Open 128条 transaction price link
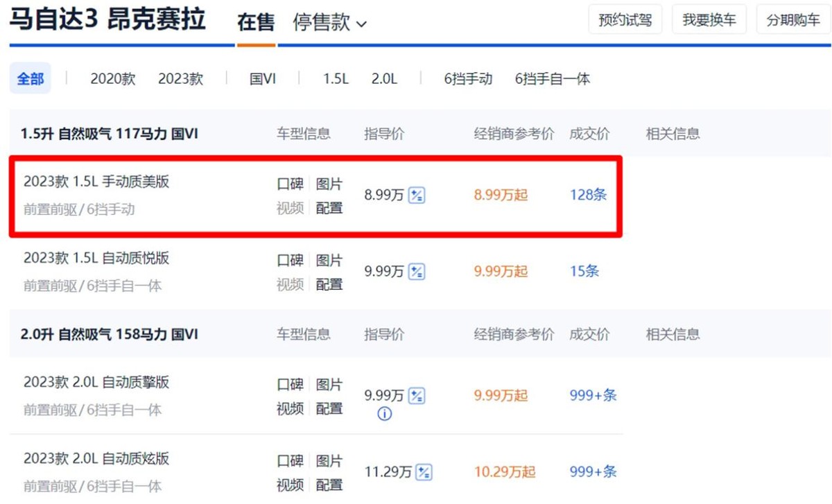 [x=588, y=195]
